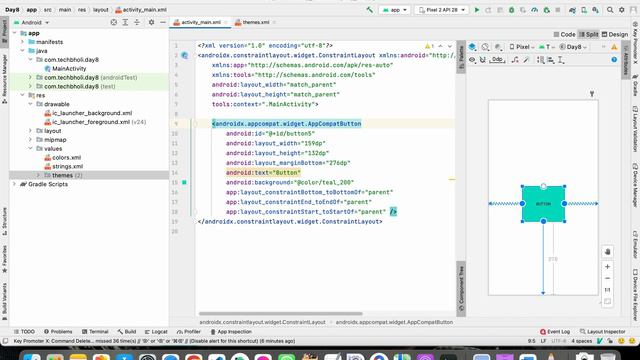Collapse the java folder
The width and height of the screenshot is (640, 360).
[x=22, y=51]
